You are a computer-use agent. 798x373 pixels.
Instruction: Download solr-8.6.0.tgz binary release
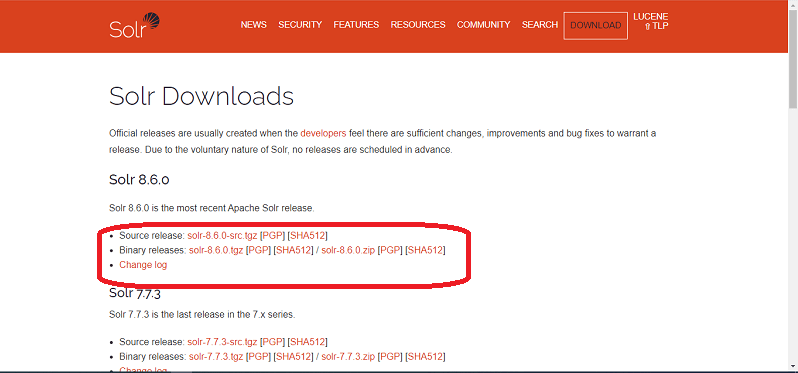[x=216, y=250]
